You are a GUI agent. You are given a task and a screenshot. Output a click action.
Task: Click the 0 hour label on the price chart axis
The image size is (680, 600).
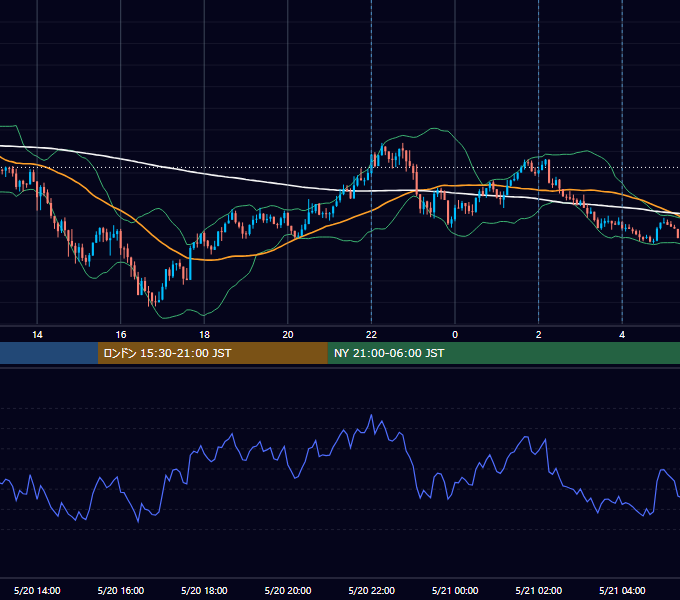tap(455, 335)
